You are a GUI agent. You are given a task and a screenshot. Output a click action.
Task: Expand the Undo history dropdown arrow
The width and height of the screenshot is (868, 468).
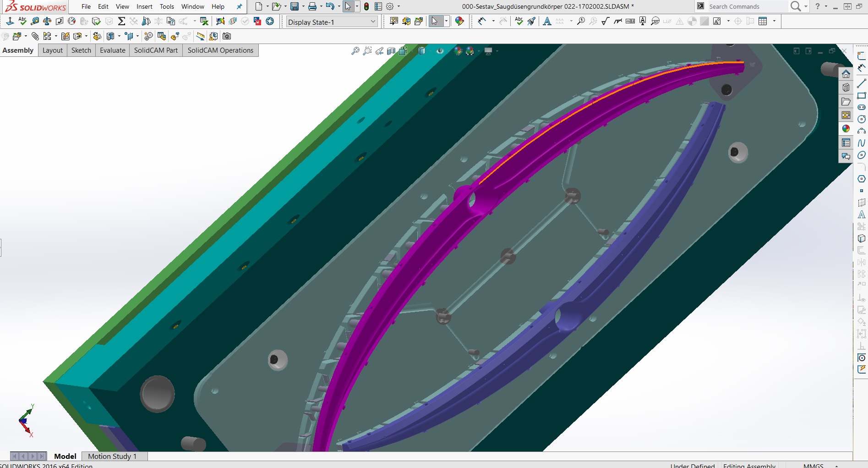coord(339,6)
